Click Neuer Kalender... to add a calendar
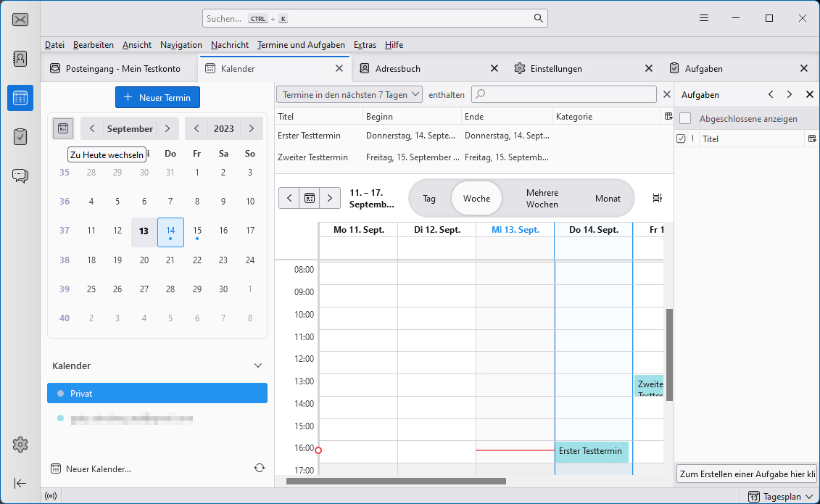 [91, 468]
